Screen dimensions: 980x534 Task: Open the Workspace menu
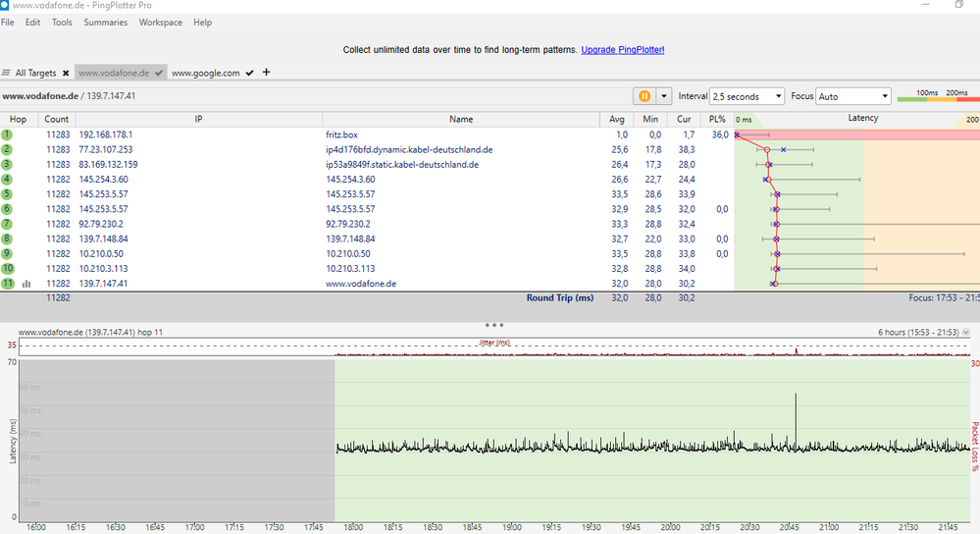point(161,22)
